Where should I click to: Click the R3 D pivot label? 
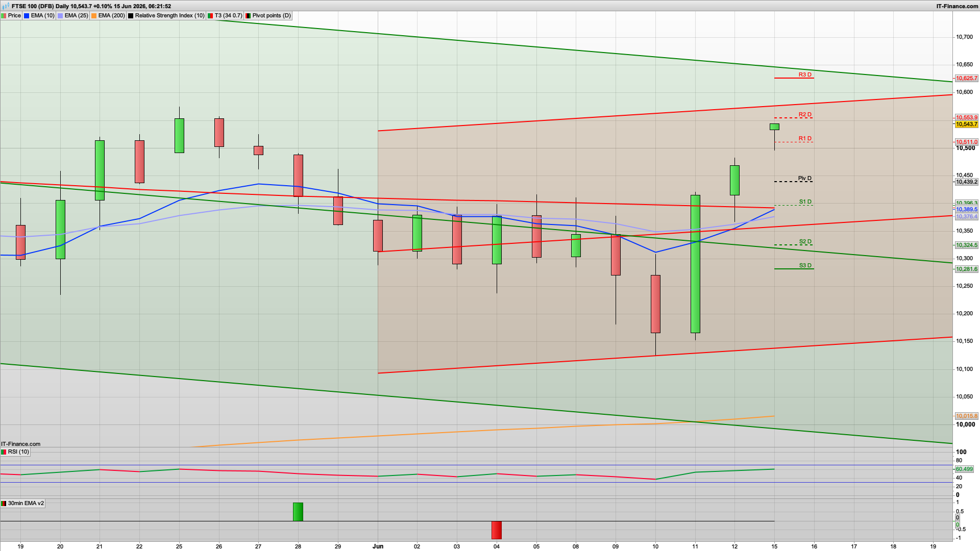pyautogui.click(x=805, y=75)
